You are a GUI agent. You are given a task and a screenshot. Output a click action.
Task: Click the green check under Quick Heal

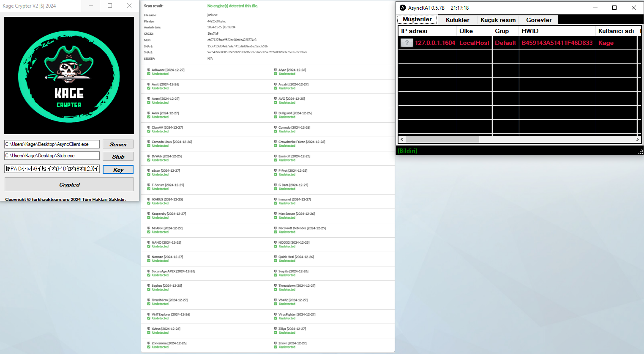(x=276, y=261)
